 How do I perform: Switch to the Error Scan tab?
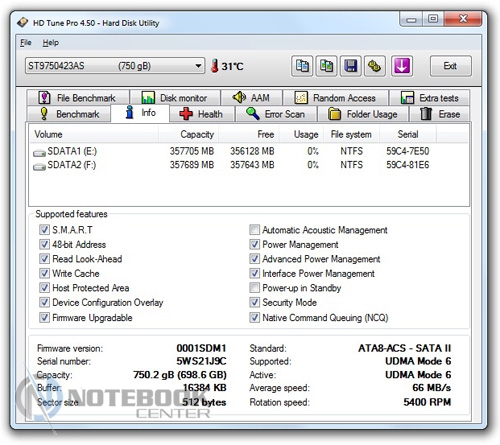click(276, 114)
